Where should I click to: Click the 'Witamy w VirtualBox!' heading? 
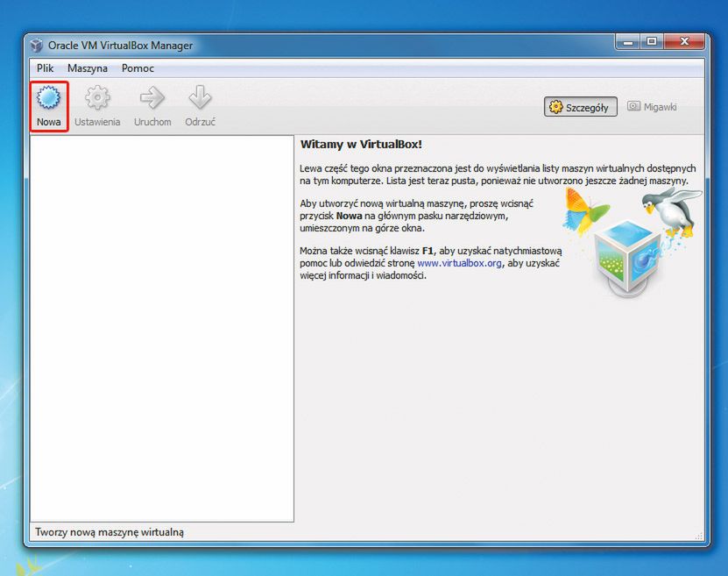[361, 145]
